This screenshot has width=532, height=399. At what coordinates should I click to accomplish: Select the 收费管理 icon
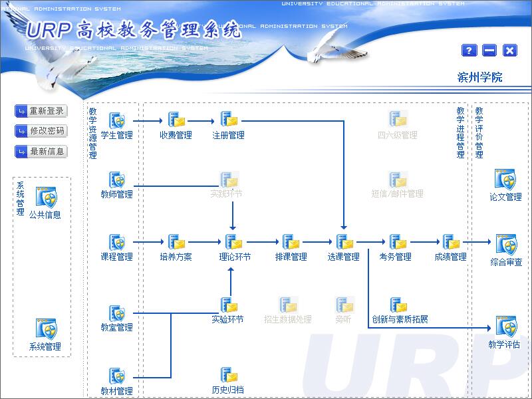[176, 120]
